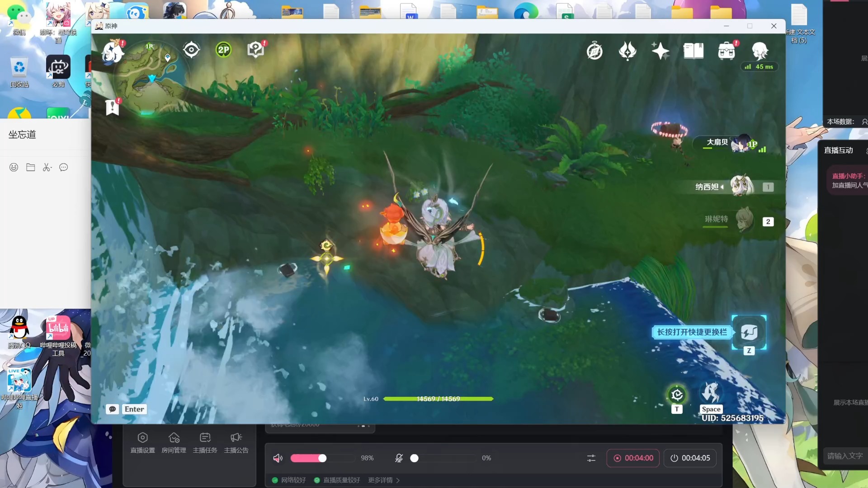
Task: Click the UID: 525683195 text
Action: (x=732, y=418)
